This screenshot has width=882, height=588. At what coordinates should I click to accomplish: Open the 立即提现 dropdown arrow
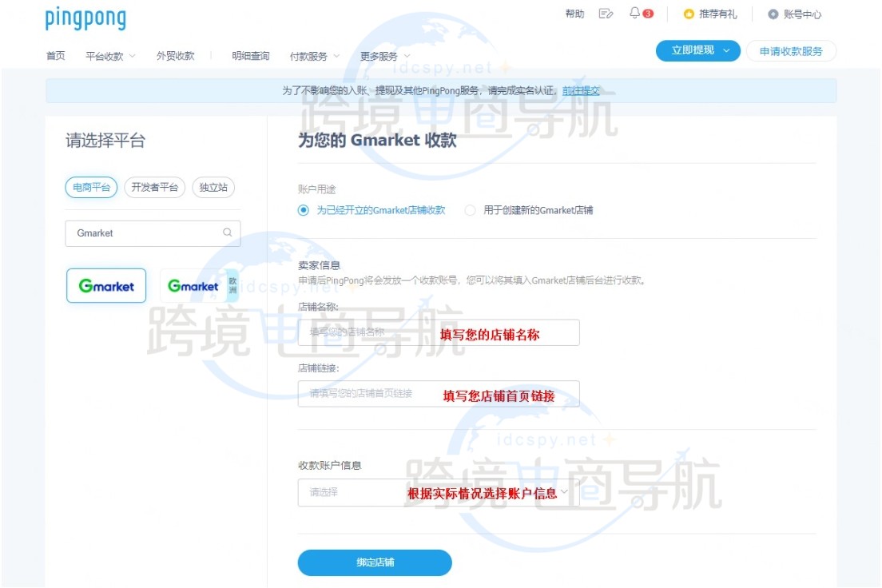(x=725, y=50)
